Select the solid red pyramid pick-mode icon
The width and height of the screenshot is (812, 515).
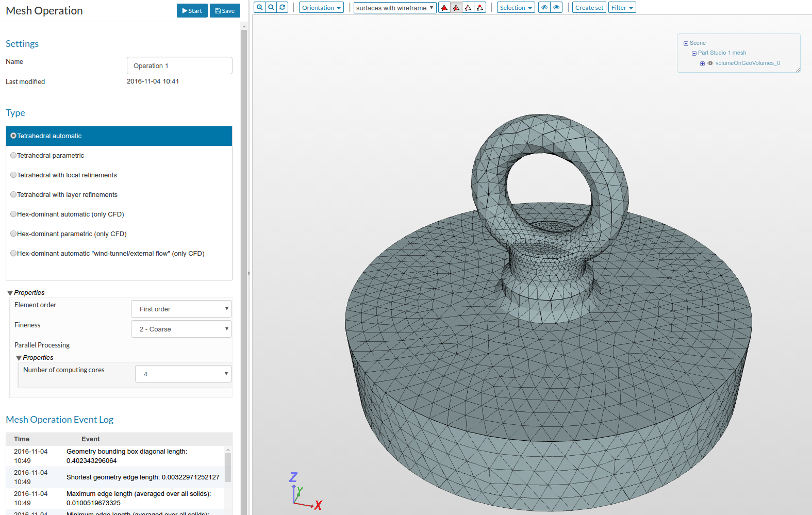coord(444,8)
